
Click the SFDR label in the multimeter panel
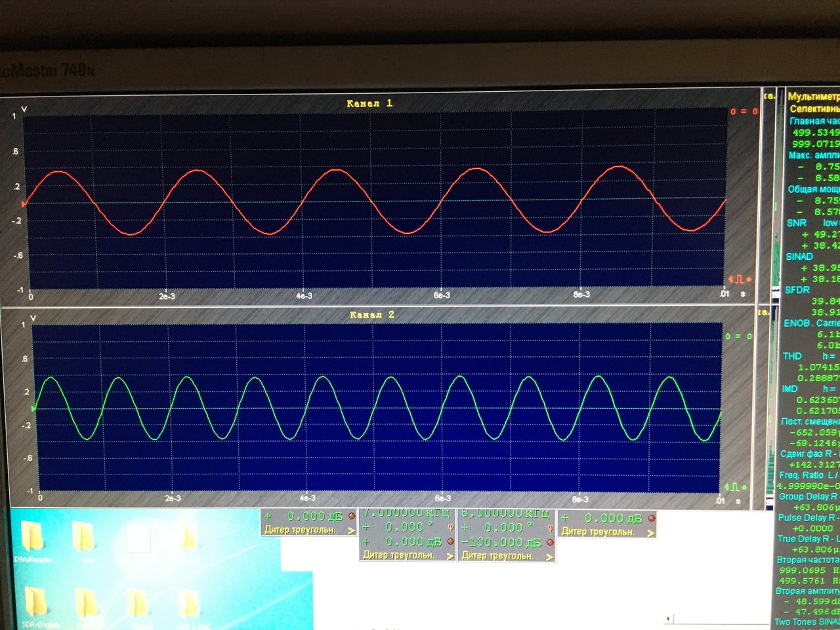coord(797,289)
